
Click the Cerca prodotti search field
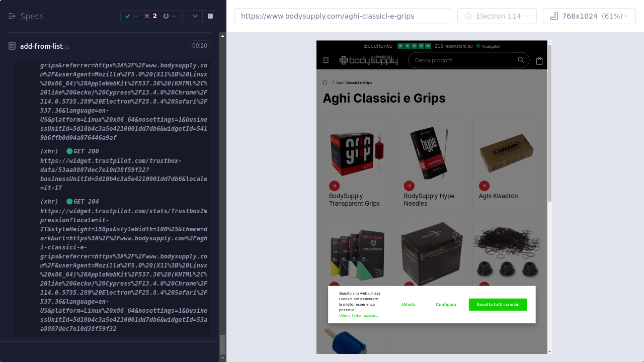[x=463, y=60]
